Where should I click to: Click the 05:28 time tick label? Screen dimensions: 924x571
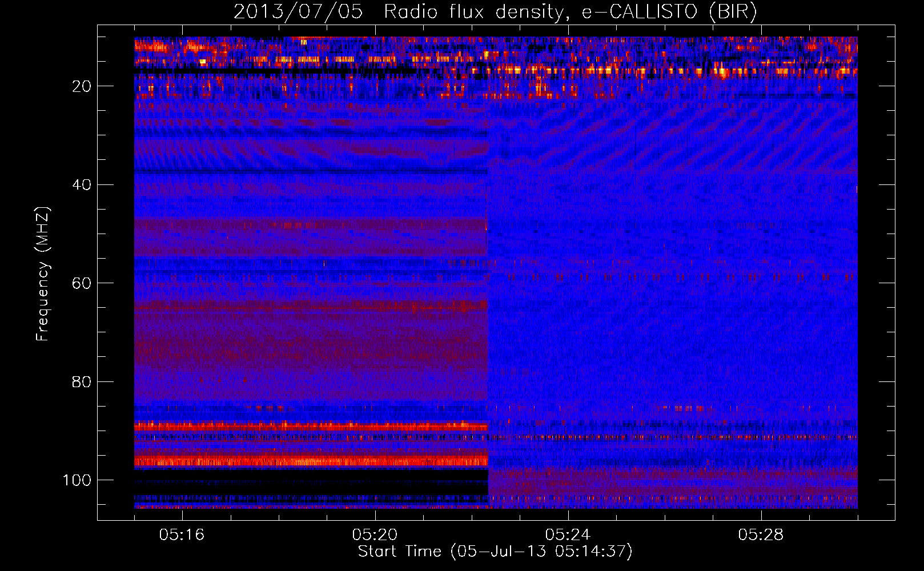point(761,534)
